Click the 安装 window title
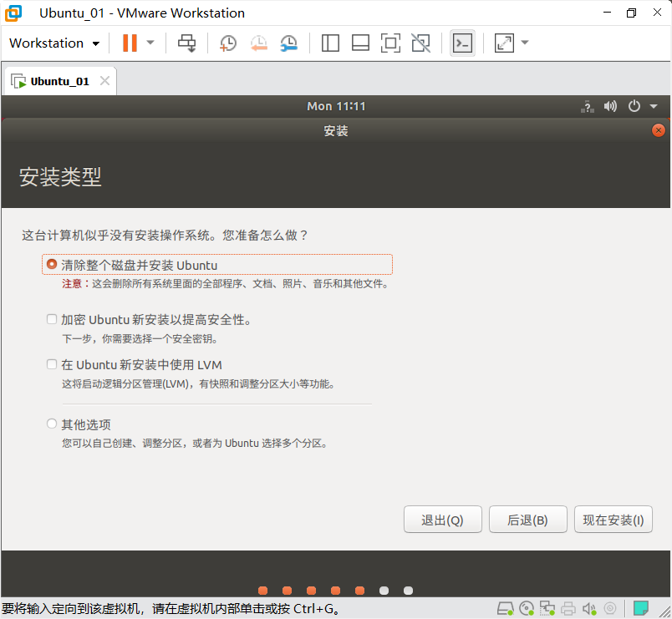Screen dimensions: 672x619 [x=335, y=130]
